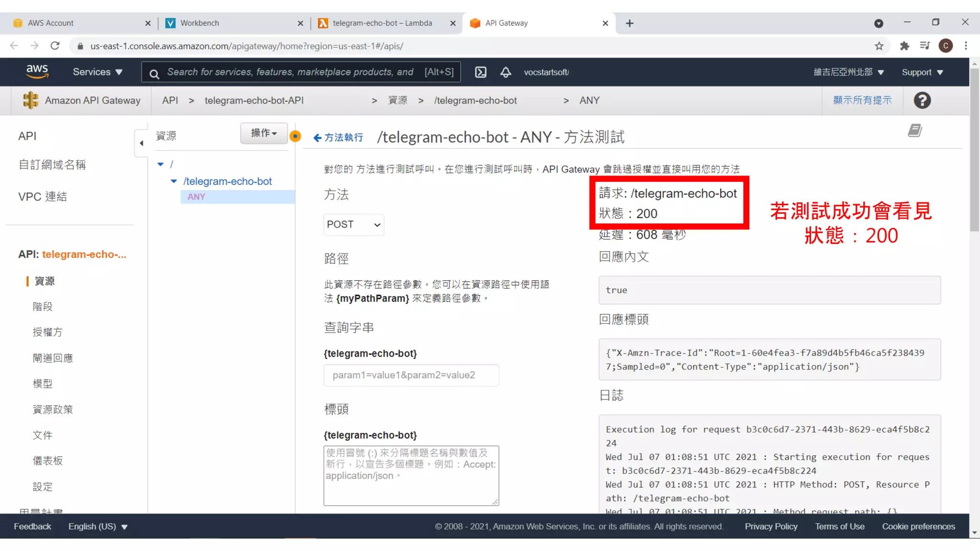Click telegram-echo-bot-API breadcrumb
The height and width of the screenshot is (551, 980).
(x=254, y=100)
